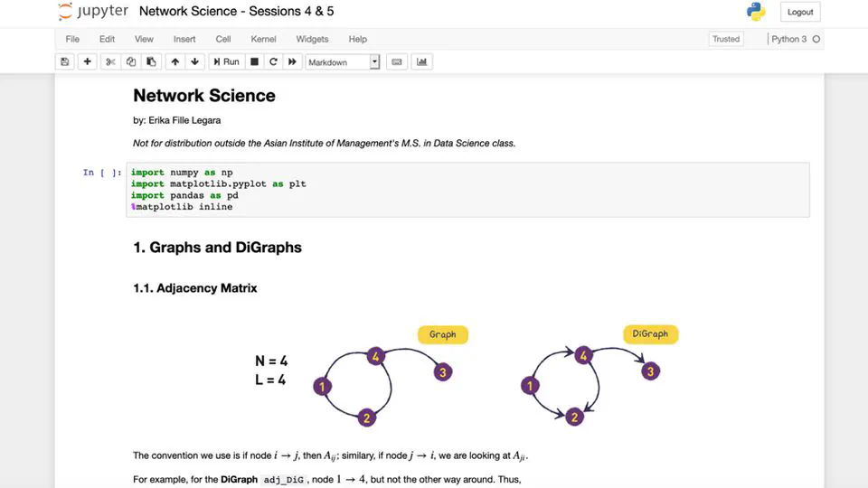Paste cells below
The height and width of the screenshot is (488, 868).
pos(151,61)
